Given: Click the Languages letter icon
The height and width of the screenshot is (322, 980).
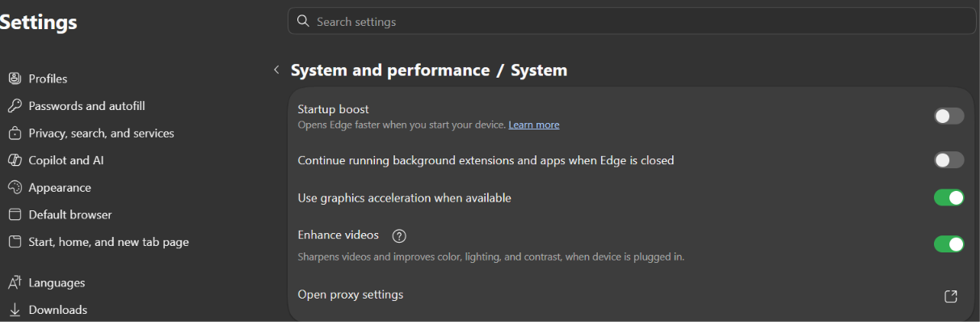Looking at the screenshot, I should [x=15, y=282].
